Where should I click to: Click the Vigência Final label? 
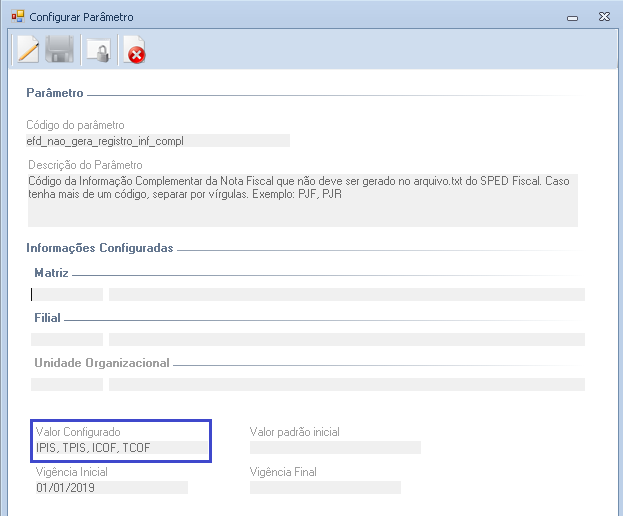(x=283, y=472)
